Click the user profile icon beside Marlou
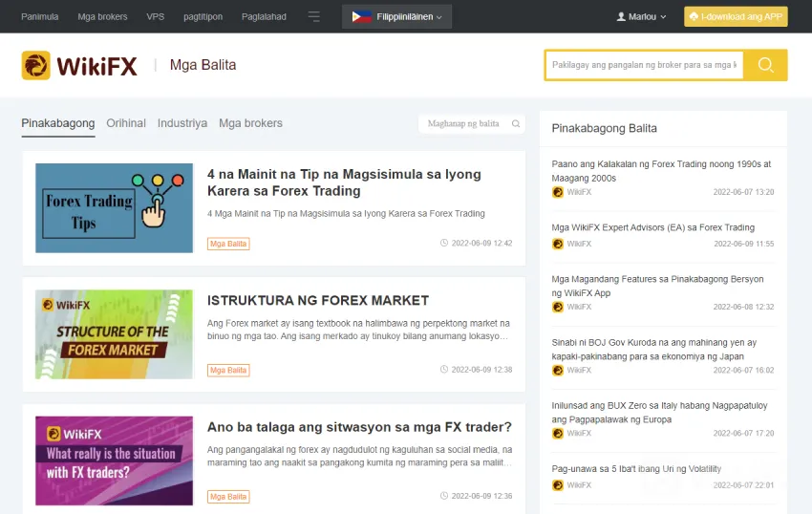Image resolution: width=812 pixels, height=514 pixels. [621, 16]
